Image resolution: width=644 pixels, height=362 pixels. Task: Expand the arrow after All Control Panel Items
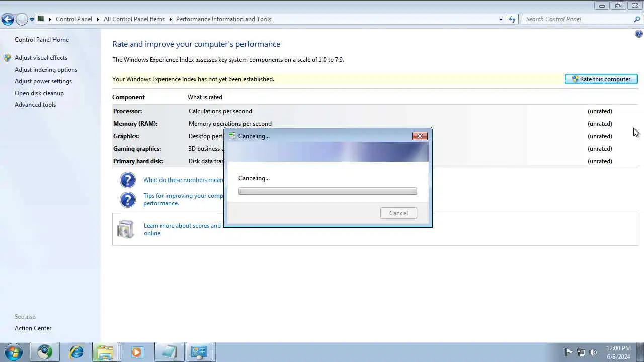170,19
